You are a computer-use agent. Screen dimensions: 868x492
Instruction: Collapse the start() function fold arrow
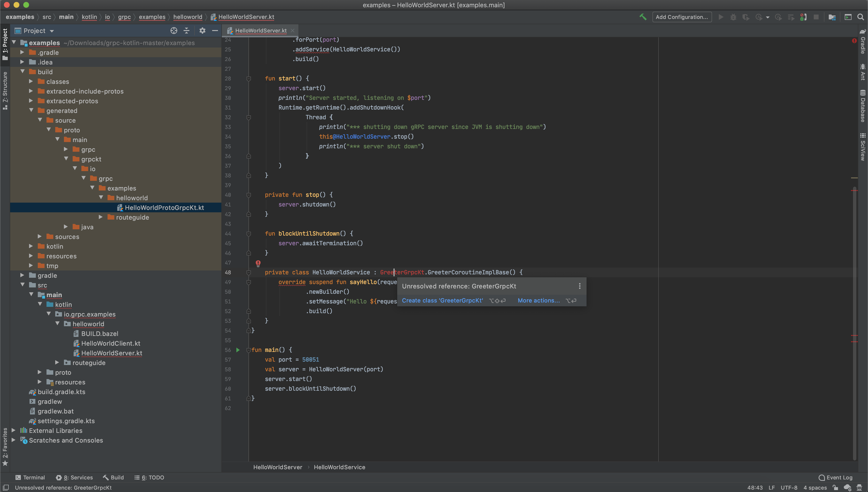tap(249, 78)
